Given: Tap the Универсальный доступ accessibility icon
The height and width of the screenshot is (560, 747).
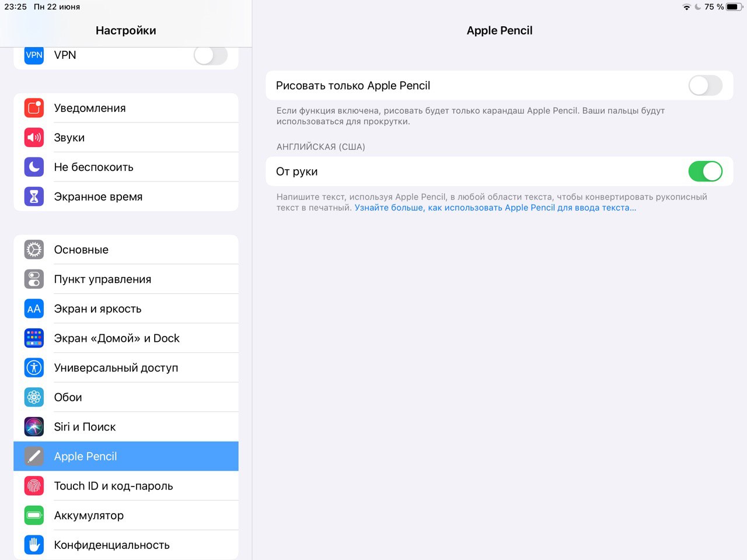Looking at the screenshot, I should click(x=34, y=367).
